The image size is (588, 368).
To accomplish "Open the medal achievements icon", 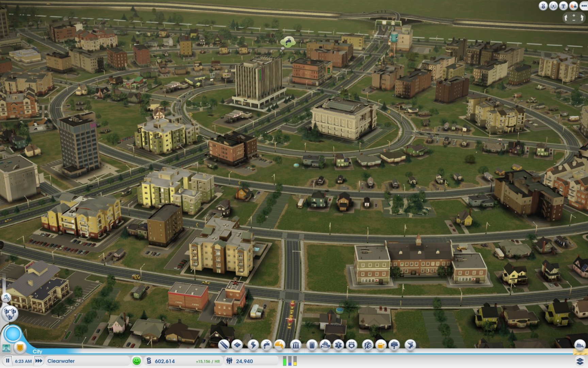I will coord(543,6).
